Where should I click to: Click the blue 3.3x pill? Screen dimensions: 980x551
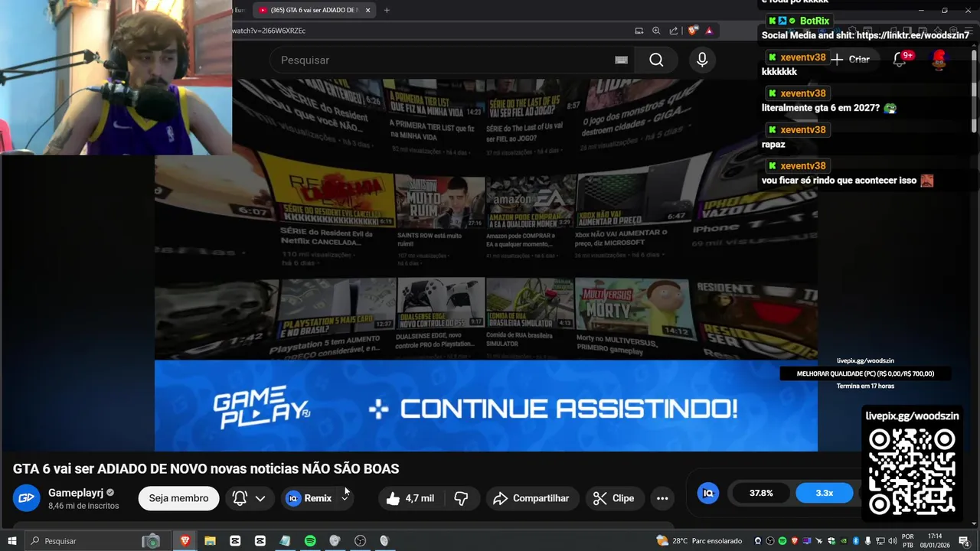point(824,494)
